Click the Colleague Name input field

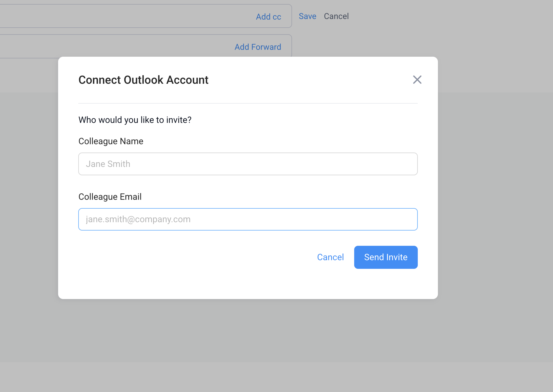click(248, 164)
